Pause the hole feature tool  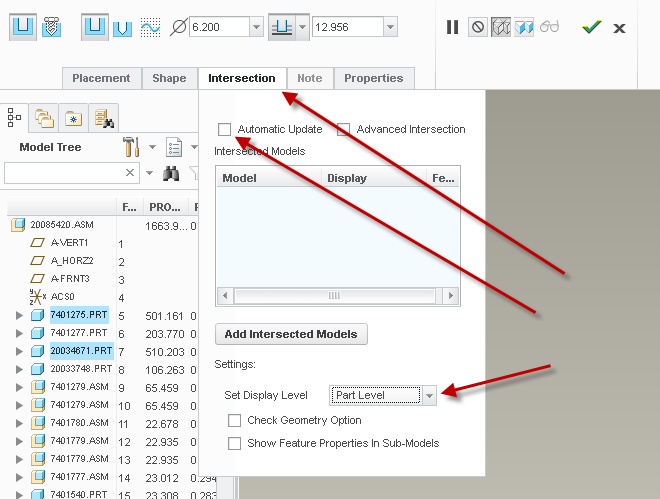(x=452, y=27)
